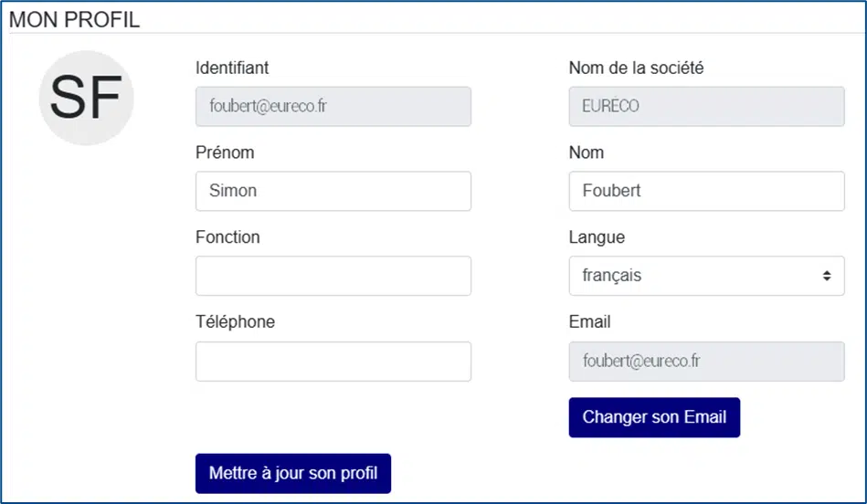Click the Fonction label text

[x=227, y=237]
